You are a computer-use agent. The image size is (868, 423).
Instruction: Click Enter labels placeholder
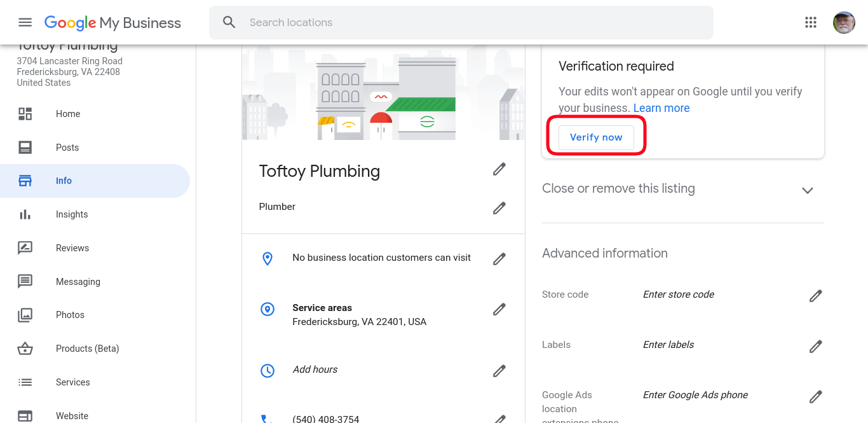[x=668, y=345]
